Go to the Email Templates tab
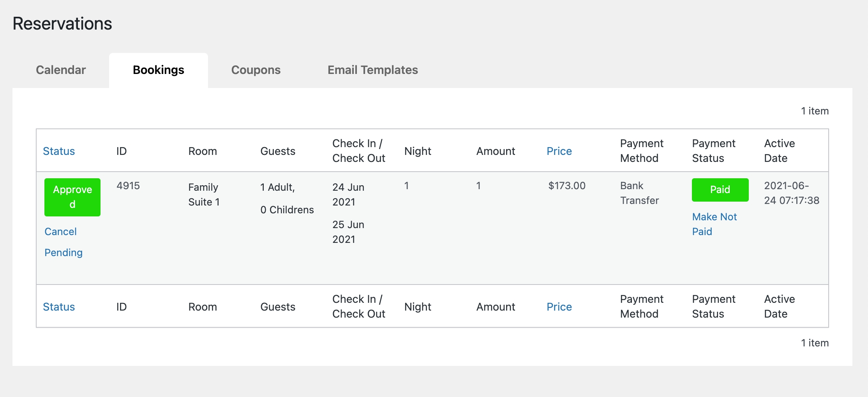 [372, 70]
